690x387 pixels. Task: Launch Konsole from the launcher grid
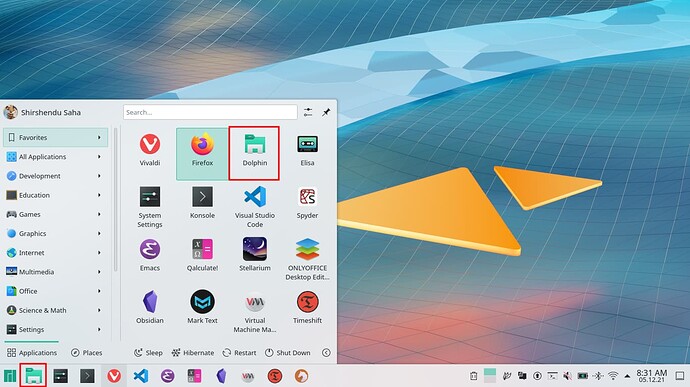[202, 203]
